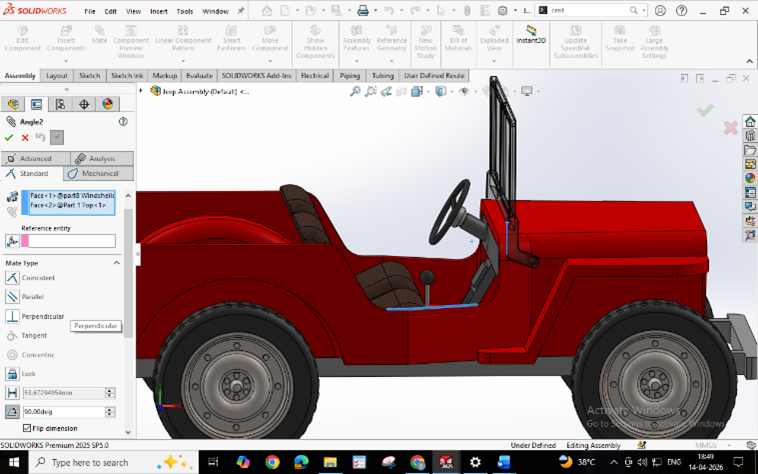Screen dimensions: 758x474
Task: Click the Print icon in title toolbar
Action: coord(363,10)
